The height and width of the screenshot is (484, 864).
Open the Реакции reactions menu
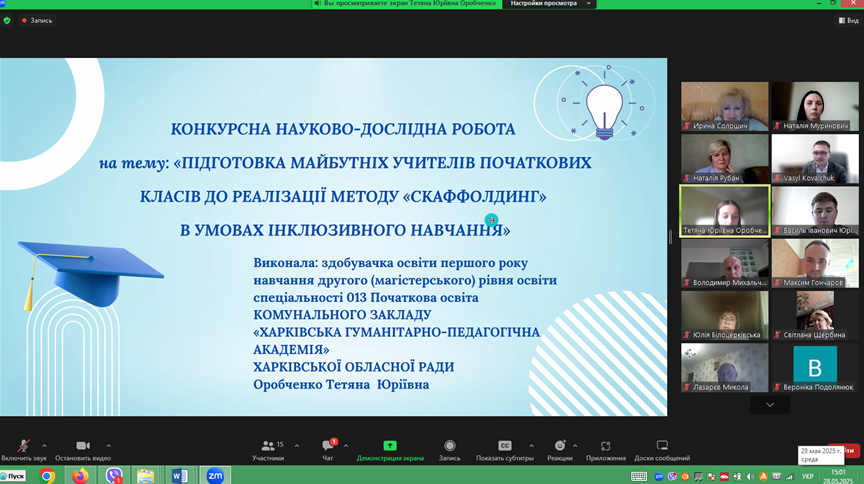point(559,450)
